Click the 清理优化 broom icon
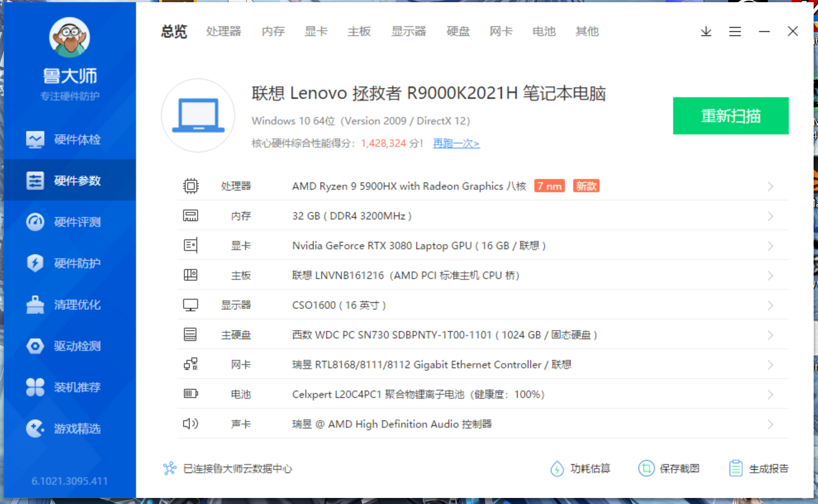This screenshot has height=504, width=818. [x=35, y=305]
